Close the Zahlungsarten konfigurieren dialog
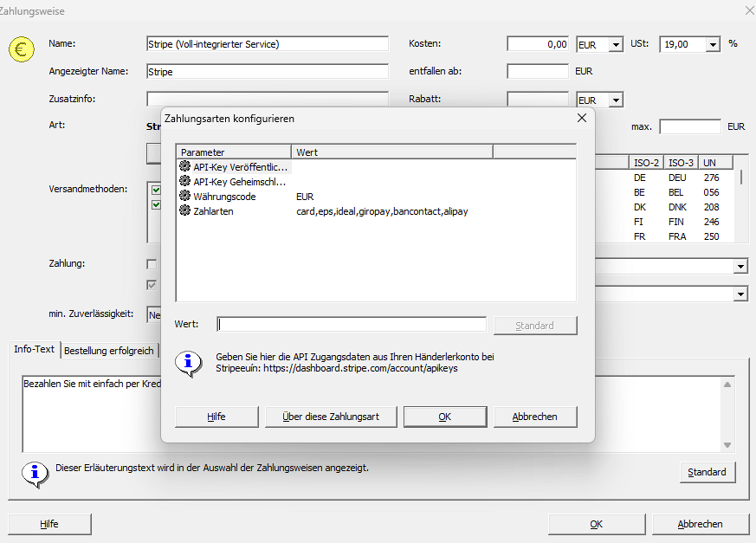Viewport: 756px width, 543px height. click(582, 118)
